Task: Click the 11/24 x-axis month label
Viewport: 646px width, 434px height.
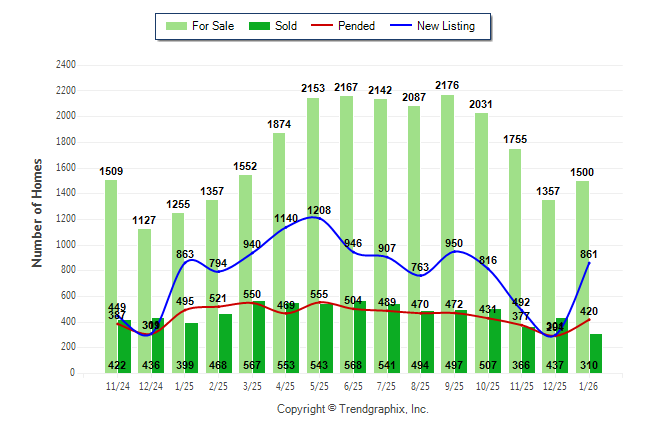Action: pos(118,385)
